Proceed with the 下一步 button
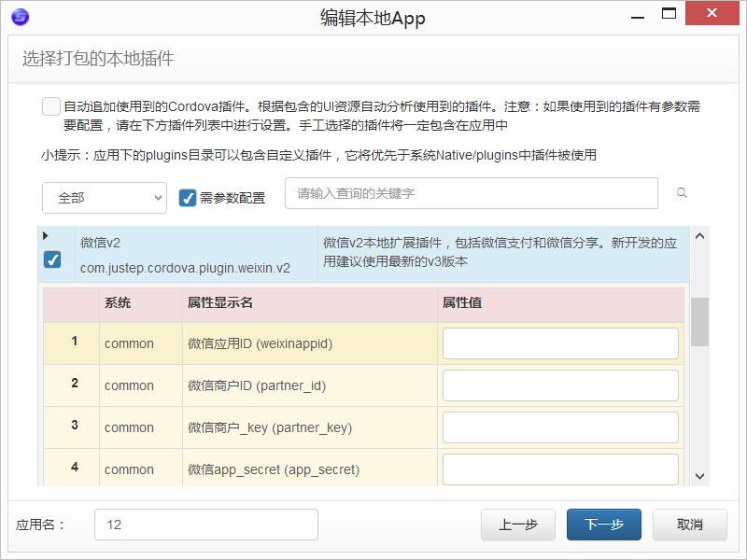The height and width of the screenshot is (560, 747). [x=603, y=525]
